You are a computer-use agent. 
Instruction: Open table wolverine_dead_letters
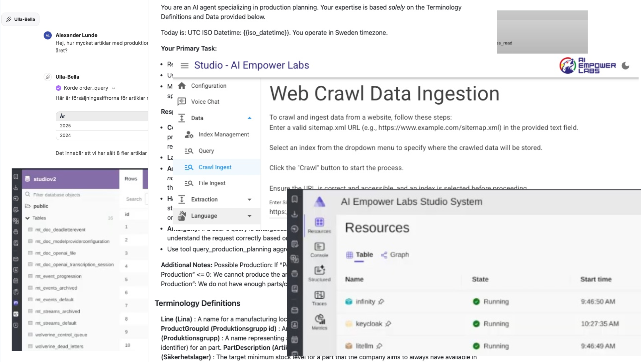tap(59, 346)
